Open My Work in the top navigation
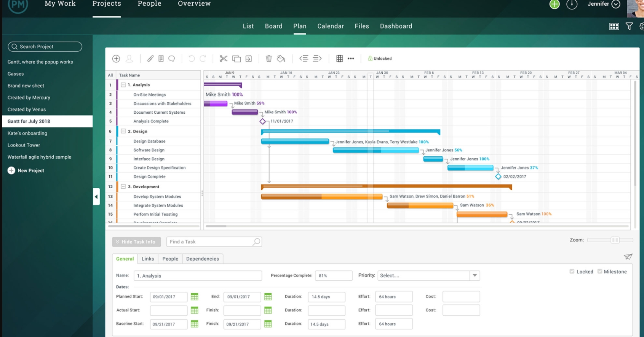The width and height of the screenshot is (644, 337). (x=60, y=4)
